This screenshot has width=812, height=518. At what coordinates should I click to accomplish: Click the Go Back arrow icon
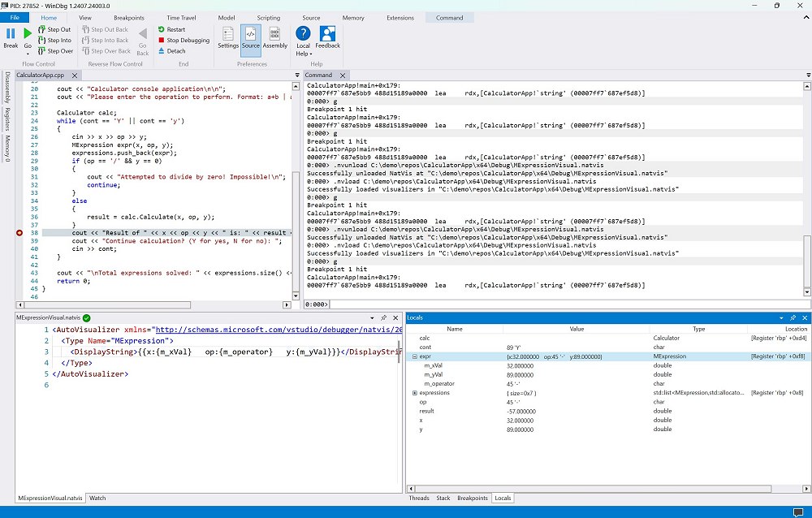pyautogui.click(x=143, y=34)
